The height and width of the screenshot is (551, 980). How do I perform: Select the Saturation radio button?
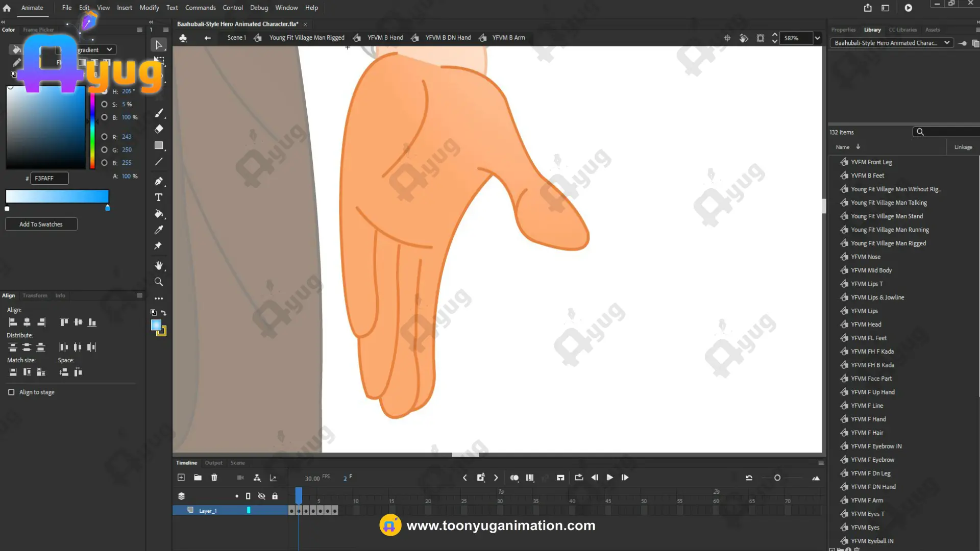pyautogui.click(x=104, y=104)
